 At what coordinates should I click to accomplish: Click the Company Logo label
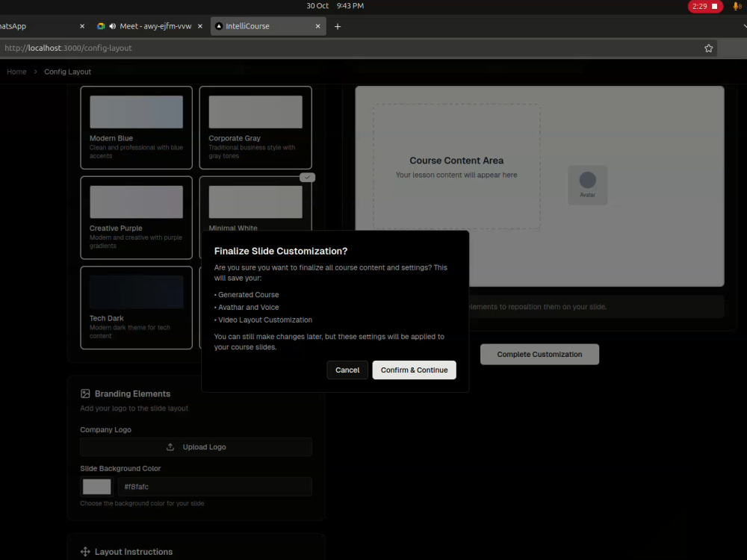point(105,429)
